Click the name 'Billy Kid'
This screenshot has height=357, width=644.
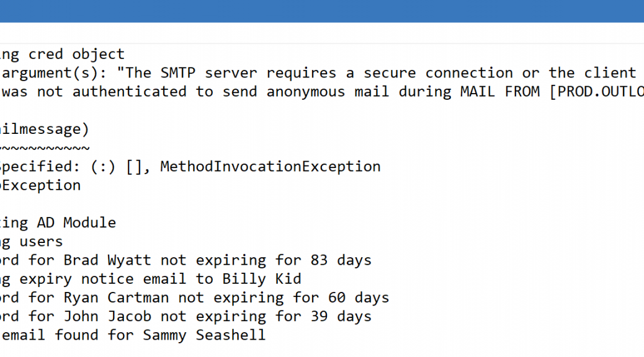262,279
